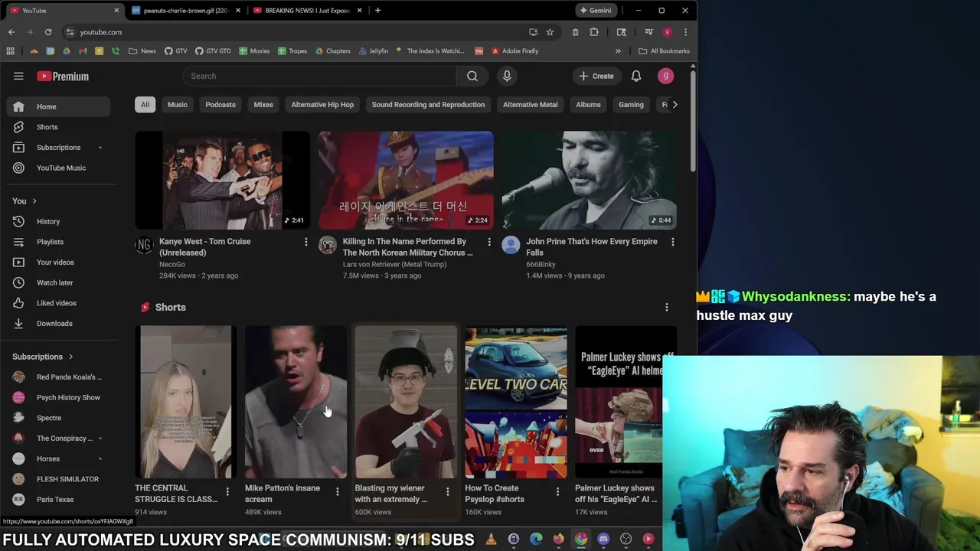Expand the You section chevron
980x551 pixels.
click(34, 201)
